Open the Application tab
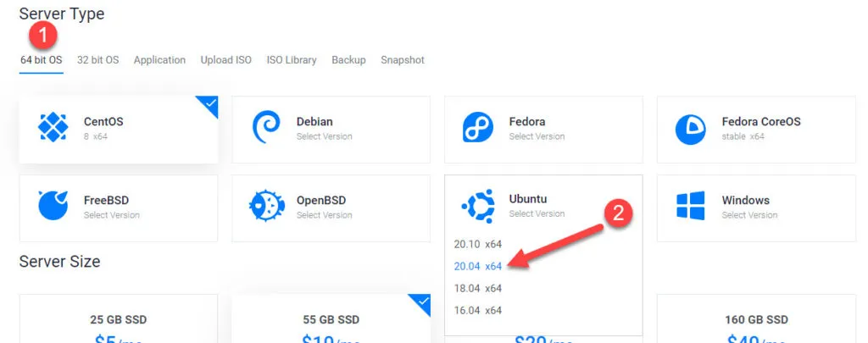The height and width of the screenshot is (343, 868). click(x=159, y=60)
